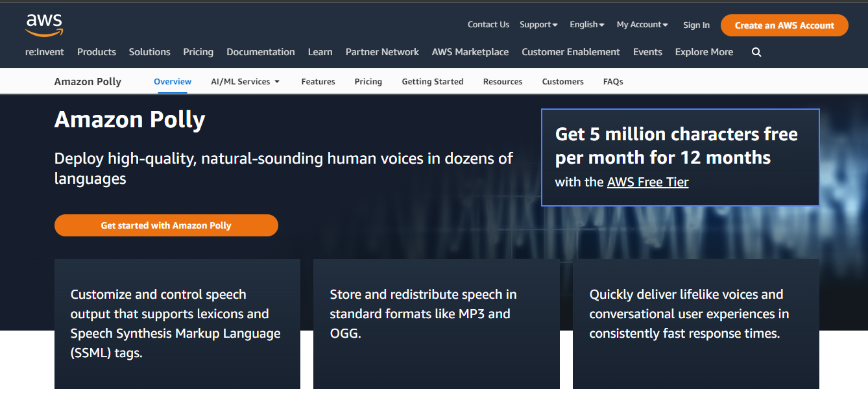Viewport: 868px width, 415px height.
Task: Click the 'Quickly deliver lifelike voices' card
Action: tap(696, 324)
